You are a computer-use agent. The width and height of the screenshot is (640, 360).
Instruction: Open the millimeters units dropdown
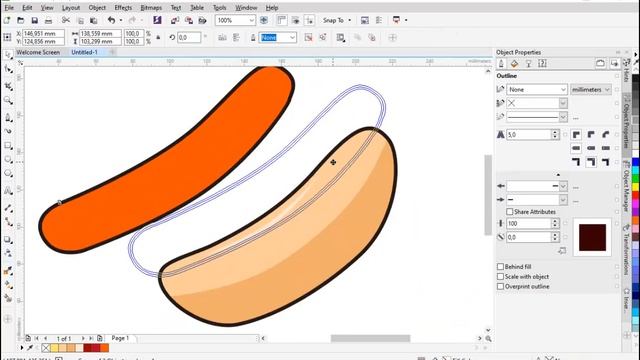click(591, 89)
